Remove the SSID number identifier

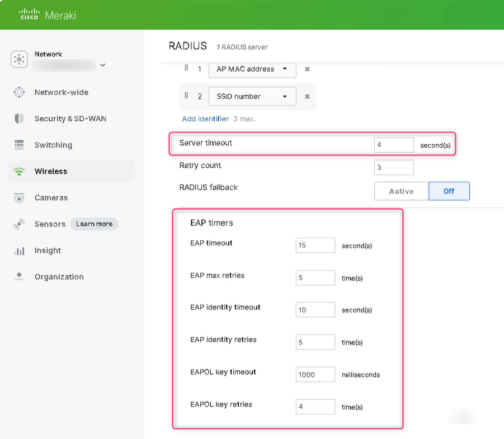click(307, 97)
